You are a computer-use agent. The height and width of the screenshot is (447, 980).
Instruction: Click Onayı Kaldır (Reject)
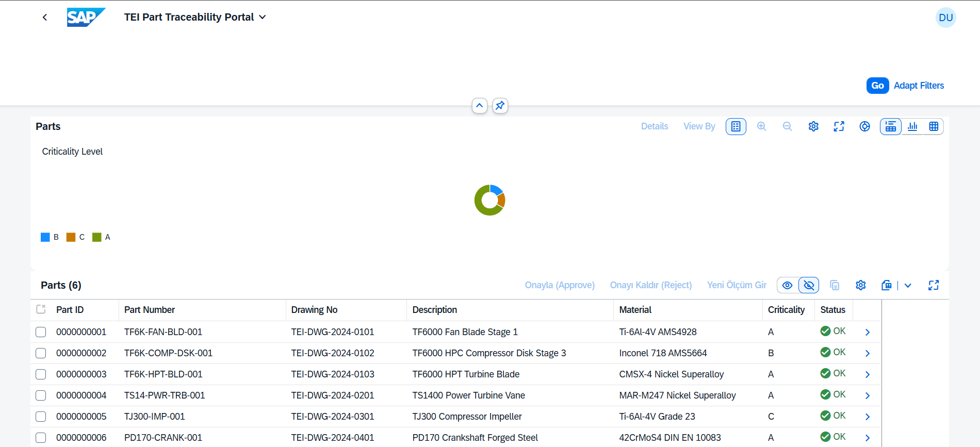click(651, 285)
